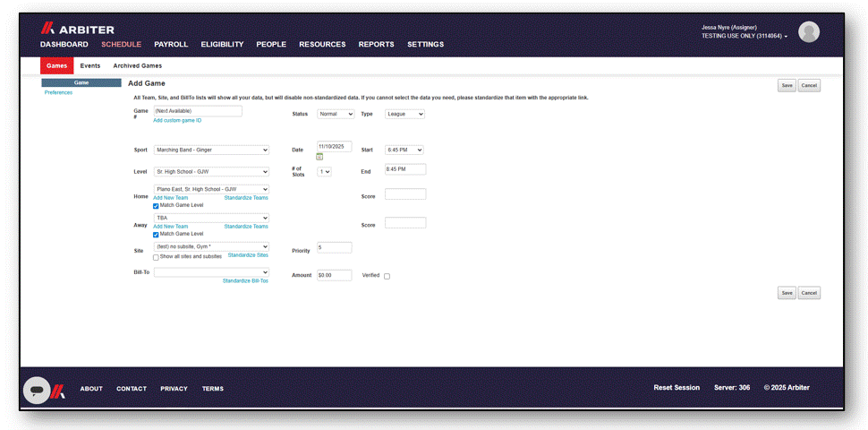Screen dimensions: 868x430
Task: Focus the End time field
Action: [x=405, y=169]
